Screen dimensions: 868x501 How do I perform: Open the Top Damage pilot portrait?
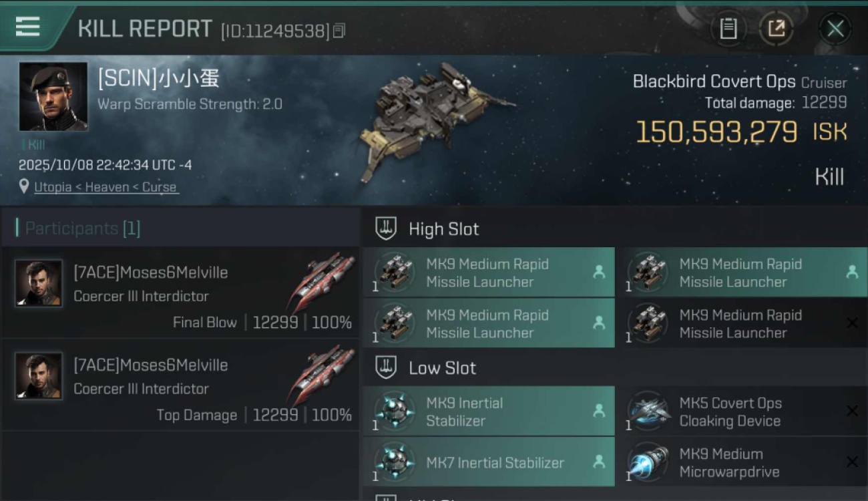[39, 376]
